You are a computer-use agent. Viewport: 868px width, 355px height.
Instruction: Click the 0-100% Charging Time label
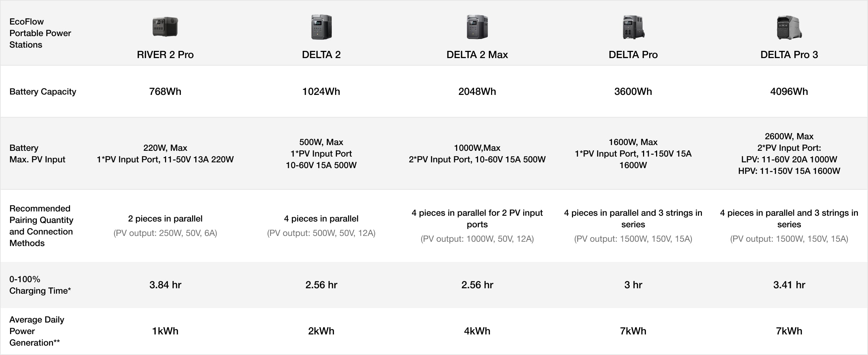40,285
